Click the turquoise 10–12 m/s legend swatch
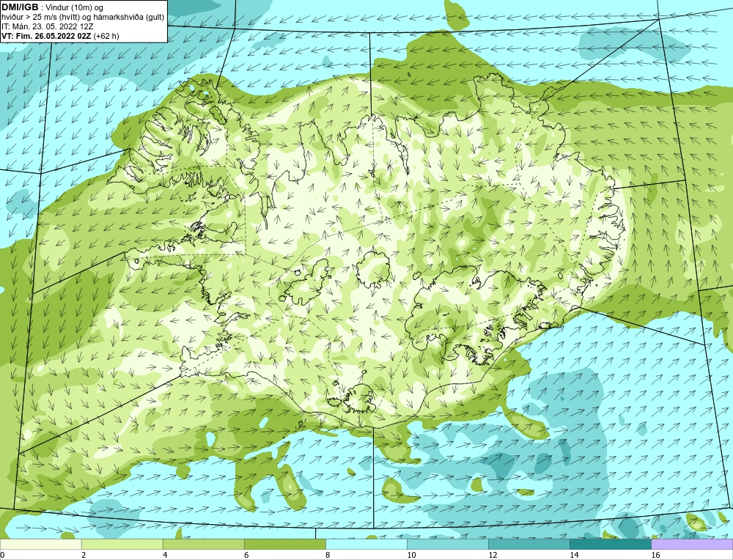The height and width of the screenshot is (560, 733). coord(447,545)
